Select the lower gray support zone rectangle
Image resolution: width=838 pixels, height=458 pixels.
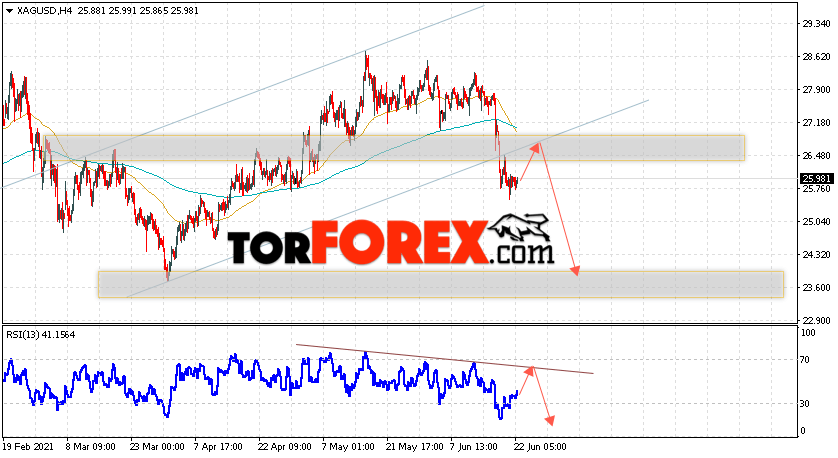[441, 284]
